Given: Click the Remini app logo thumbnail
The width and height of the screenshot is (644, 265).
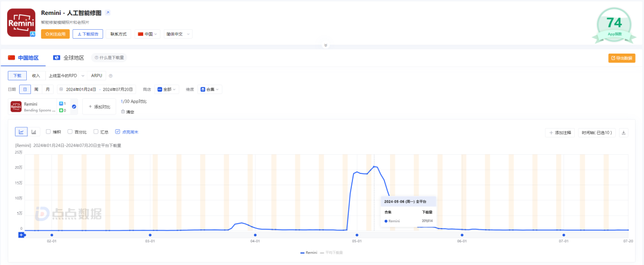Looking at the screenshot, I should (x=21, y=23).
